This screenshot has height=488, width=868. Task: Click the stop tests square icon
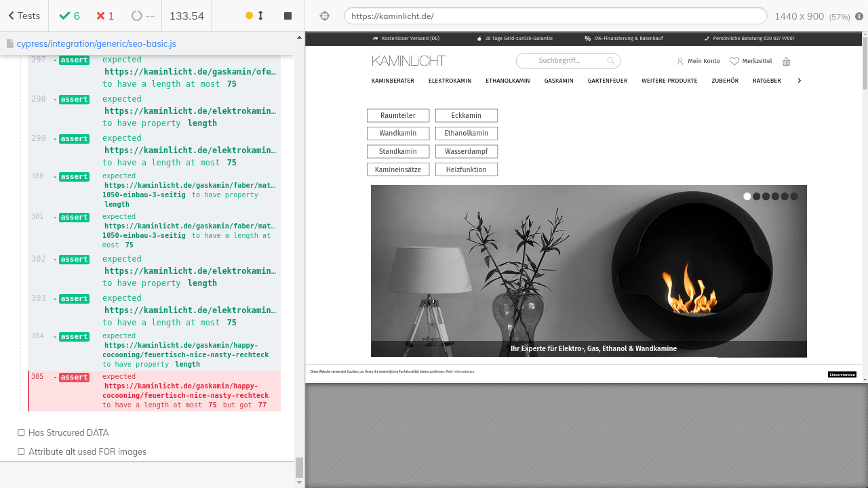click(x=288, y=16)
